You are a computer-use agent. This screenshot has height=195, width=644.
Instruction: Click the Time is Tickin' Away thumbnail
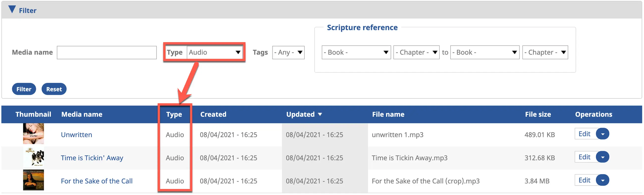(x=33, y=157)
